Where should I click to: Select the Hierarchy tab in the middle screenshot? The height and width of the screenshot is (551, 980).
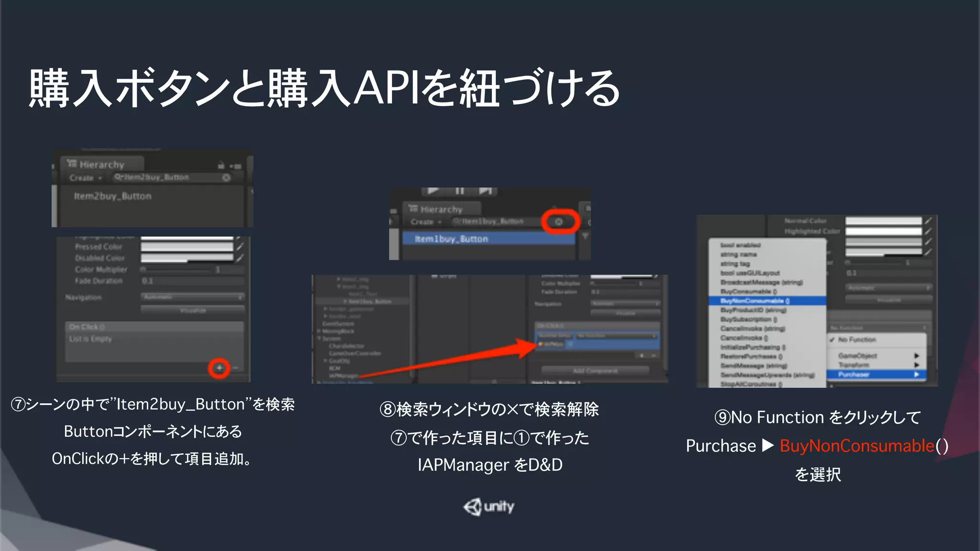[x=442, y=209]
